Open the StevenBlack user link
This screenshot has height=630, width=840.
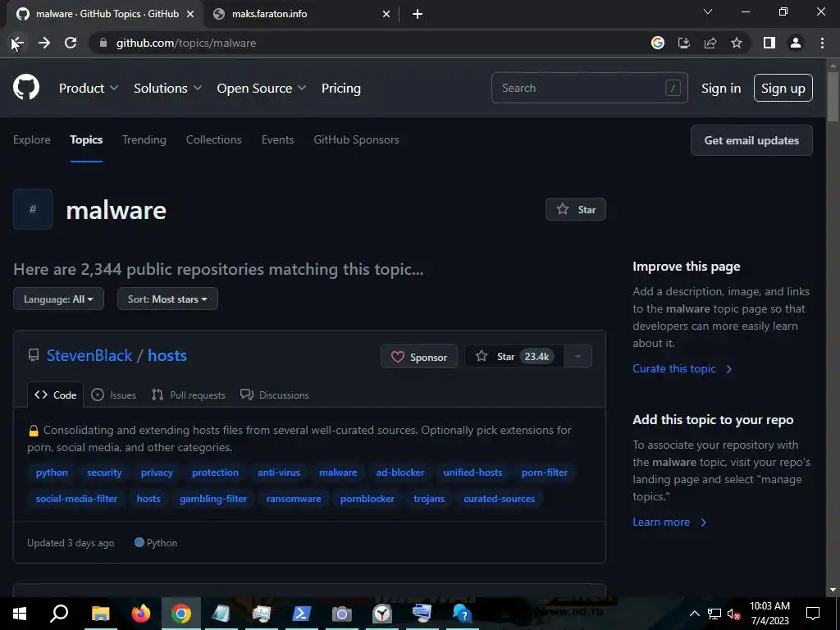click(x=89, y=355)
